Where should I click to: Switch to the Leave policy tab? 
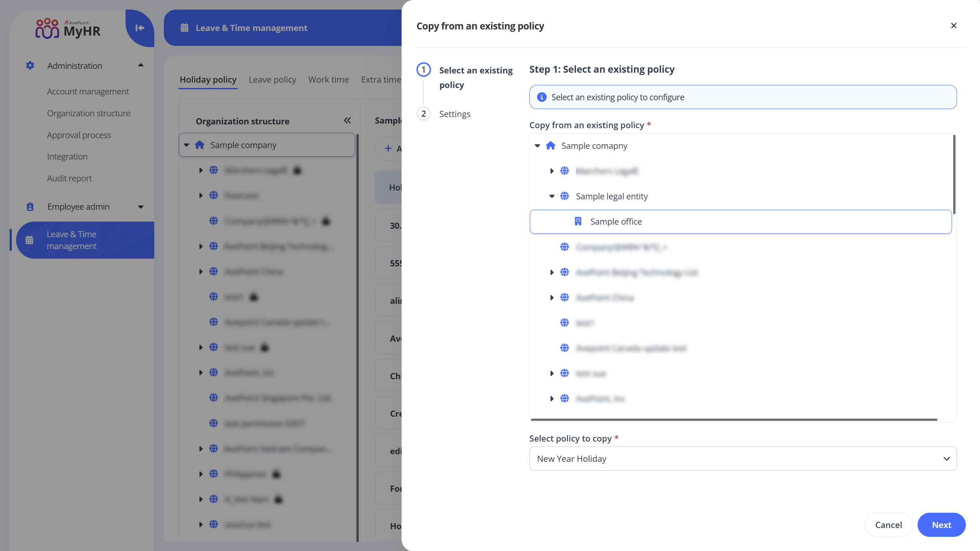point(272,80)
